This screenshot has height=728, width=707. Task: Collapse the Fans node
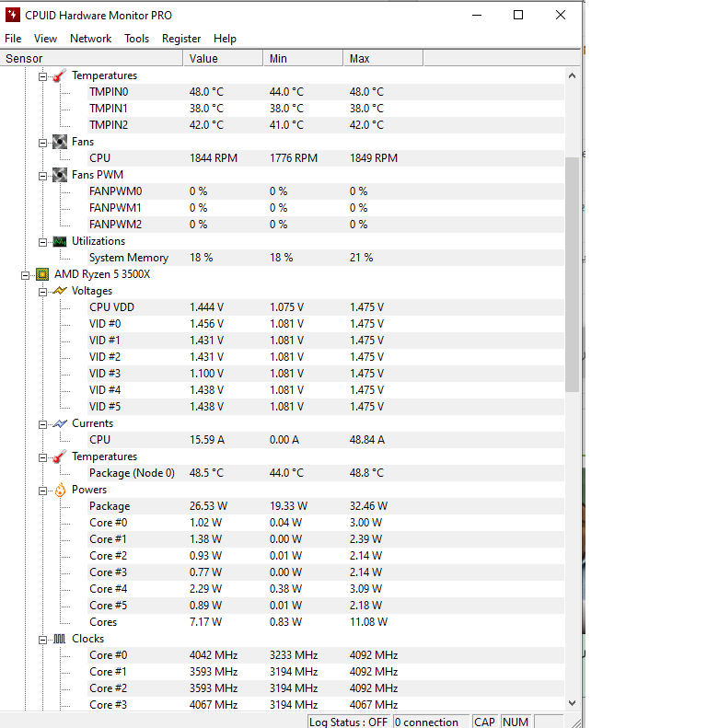tap(42, 143)
